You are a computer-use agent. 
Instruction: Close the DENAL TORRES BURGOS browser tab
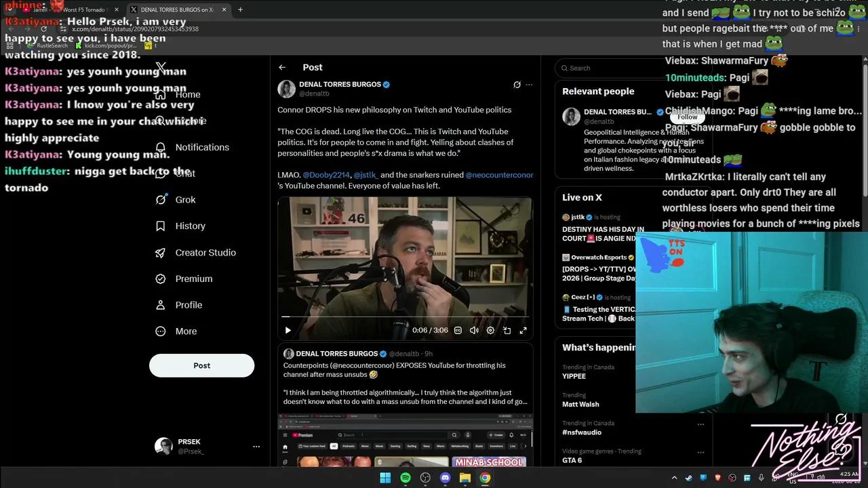[224, 9]
